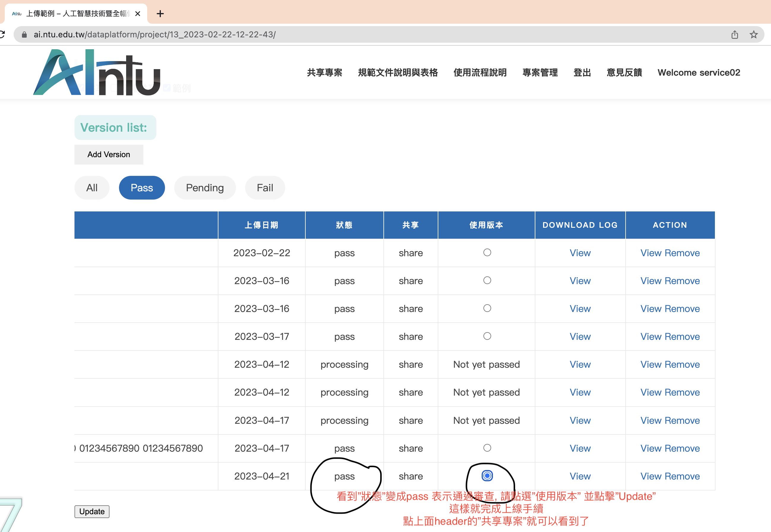Click the lock icon in address bar
The height and width of the screenshot is (532, 771).
[24, 35]
